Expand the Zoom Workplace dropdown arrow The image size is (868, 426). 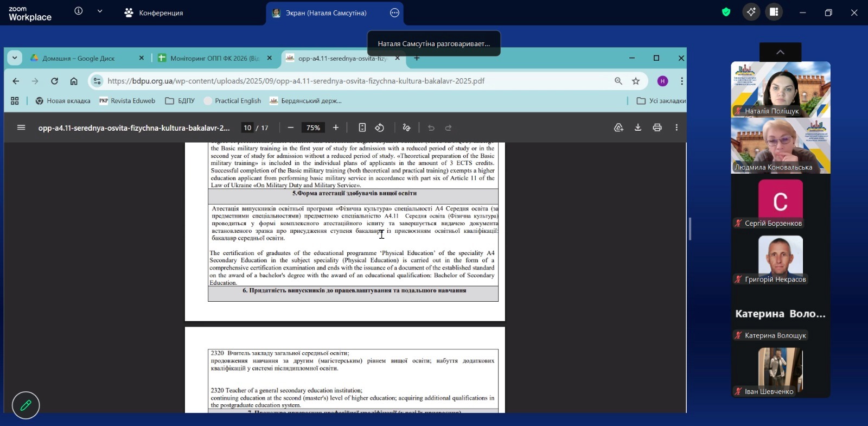100,11
